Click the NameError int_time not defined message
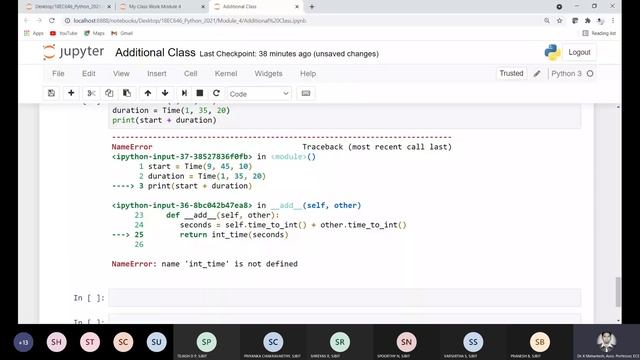Screen dimensions: 640x360 [x=204, y=264]
